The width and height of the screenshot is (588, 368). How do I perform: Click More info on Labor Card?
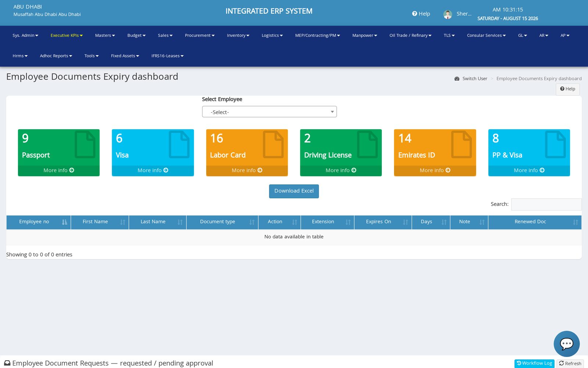pos(247,170)
